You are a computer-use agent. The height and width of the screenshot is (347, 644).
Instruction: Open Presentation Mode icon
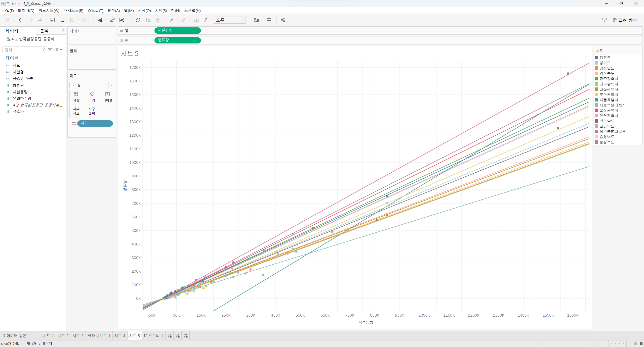pos(269,20)
